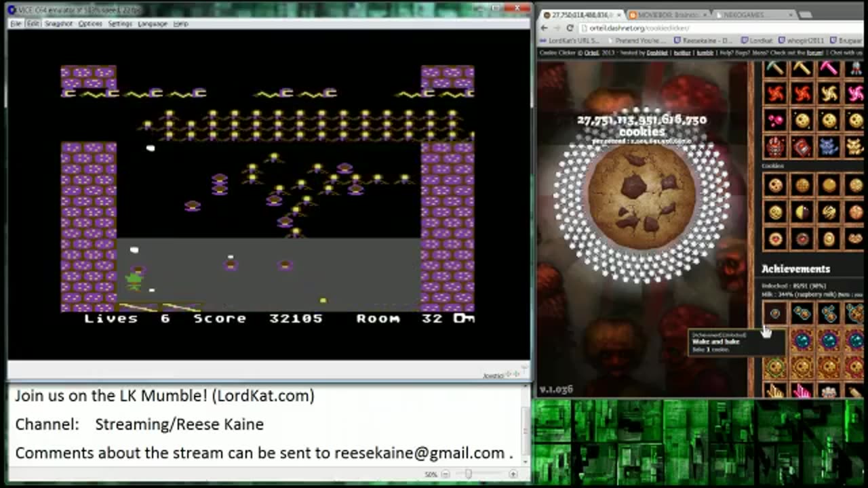Image resolution: width=868 pixels, height=488 pixels.
Task: Select the red book upgrade icon
Action: coord(802,146)
